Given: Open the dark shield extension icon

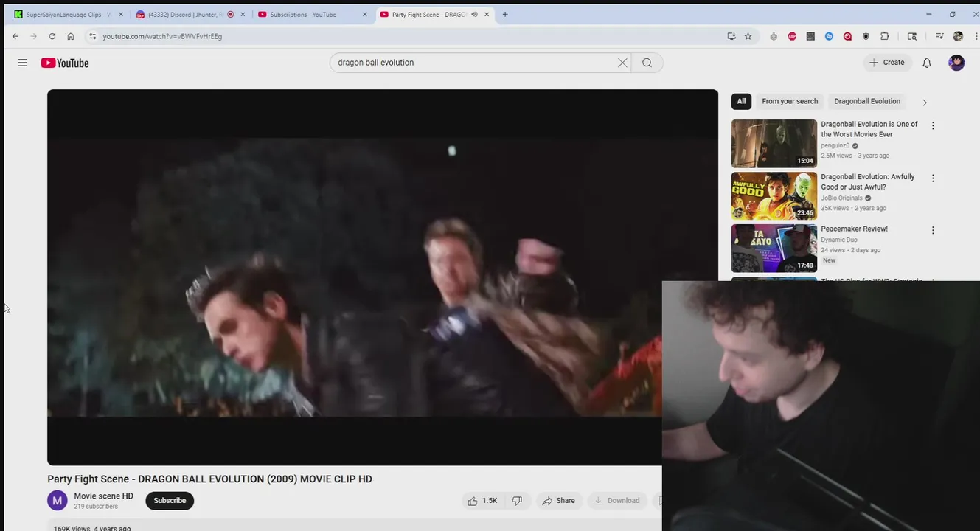Looking at the screenshot, I should coord(866,36).
